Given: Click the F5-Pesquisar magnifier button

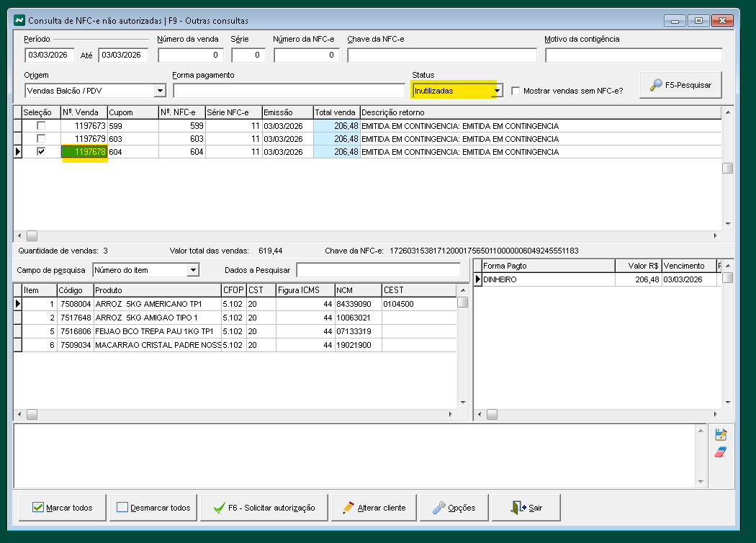Looking at the screenshot, I should click(680, 85).
